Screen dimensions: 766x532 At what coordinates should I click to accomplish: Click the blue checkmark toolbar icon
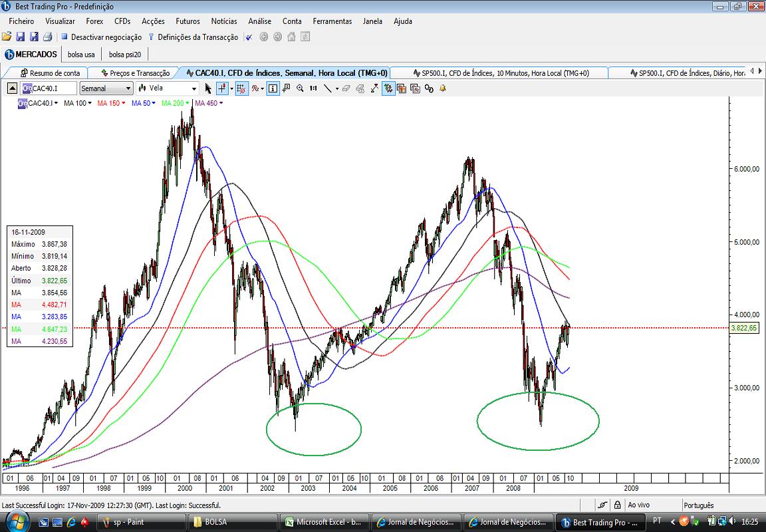coord(249,37)
